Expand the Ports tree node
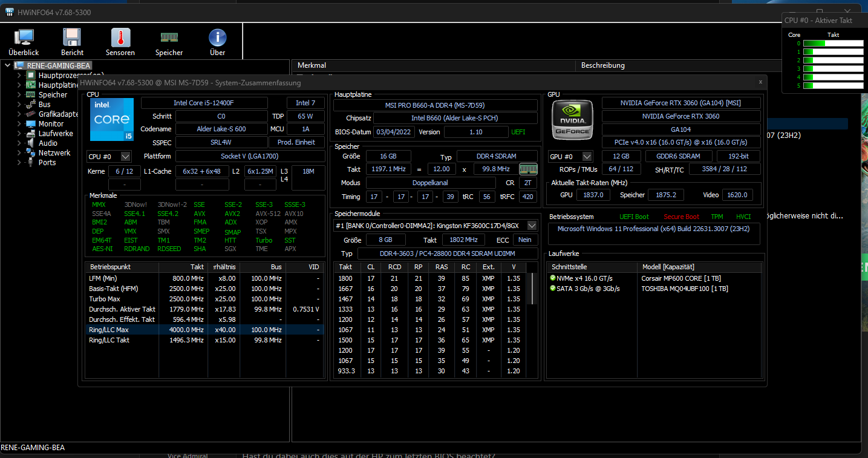Viewport: 868px width, 458px height. coord(18,162)
